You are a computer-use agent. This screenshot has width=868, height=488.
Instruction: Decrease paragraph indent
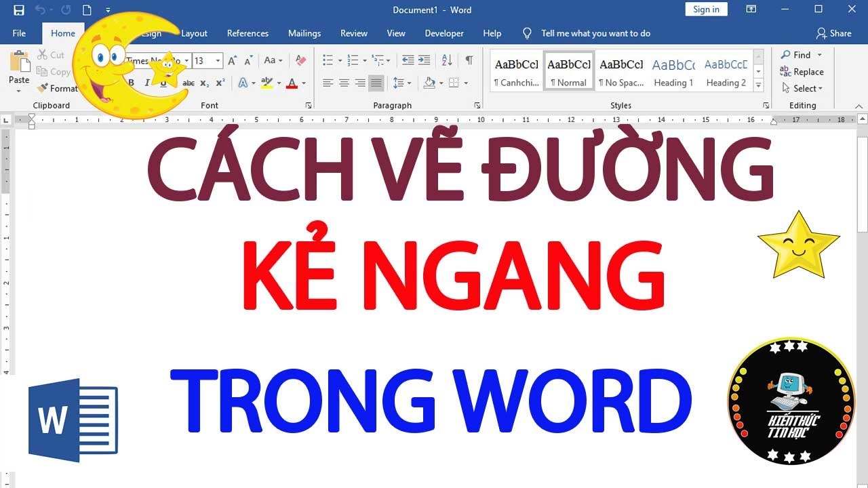(x=408, y=60)
